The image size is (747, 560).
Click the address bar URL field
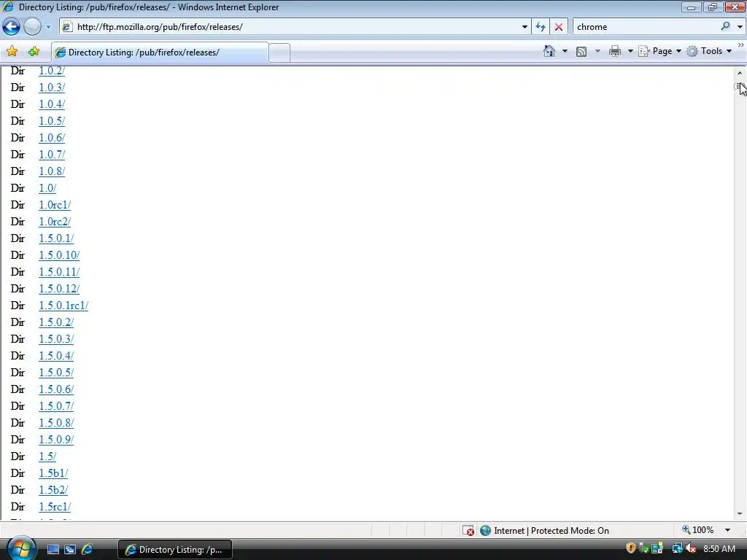coord(295,27)
